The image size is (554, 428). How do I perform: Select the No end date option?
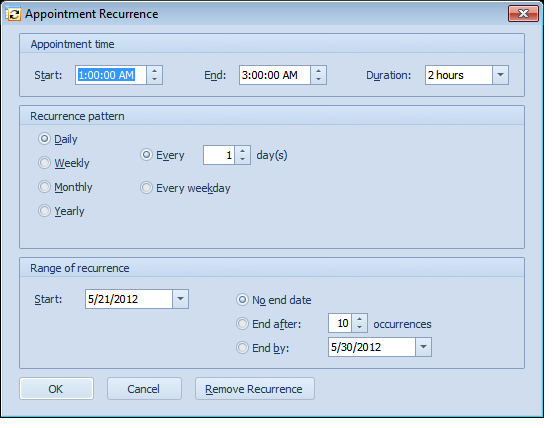tap(274, 300)
